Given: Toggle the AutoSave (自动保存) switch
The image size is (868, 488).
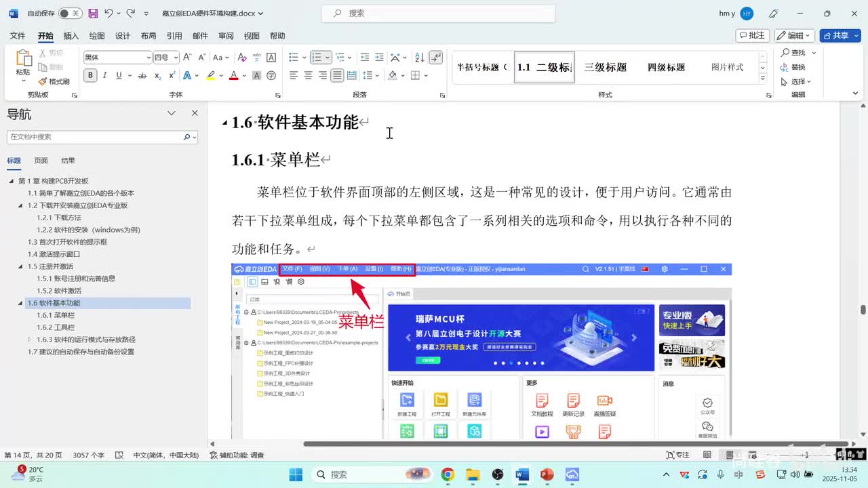Looking at the screenshot, I should pos(70,13).
